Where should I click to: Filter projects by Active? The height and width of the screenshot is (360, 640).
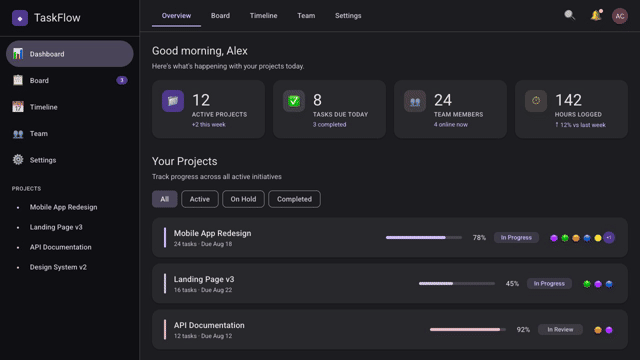click(x=200, y=199)
